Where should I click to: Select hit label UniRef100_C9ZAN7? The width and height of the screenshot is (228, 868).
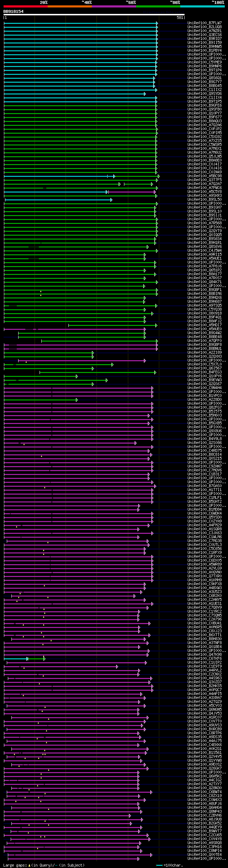coord(204,466)
